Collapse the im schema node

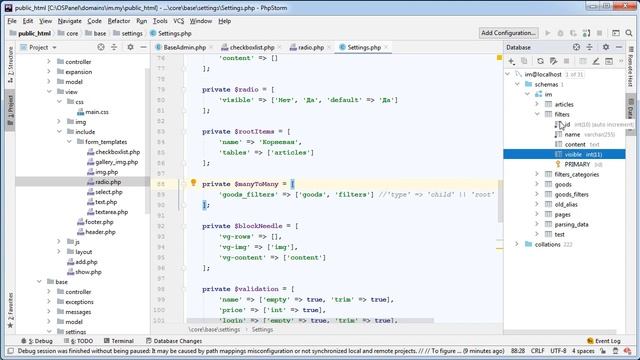(527, 94)
